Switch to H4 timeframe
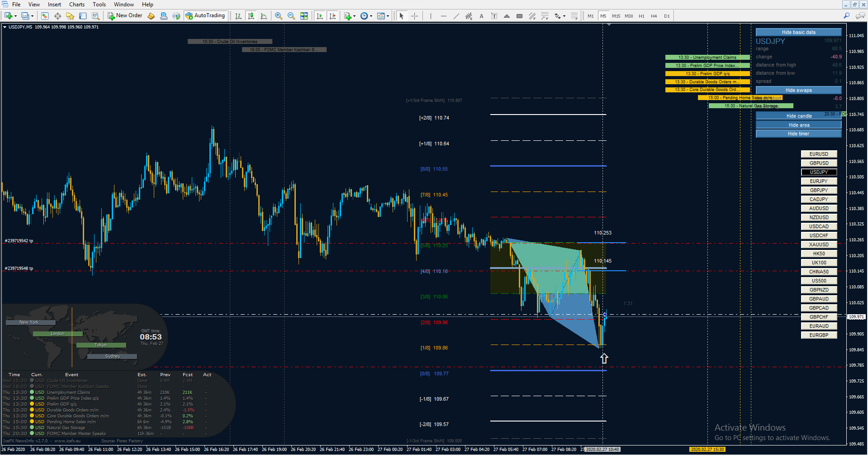Screen dimensions: 868x455 coord(654,16)
